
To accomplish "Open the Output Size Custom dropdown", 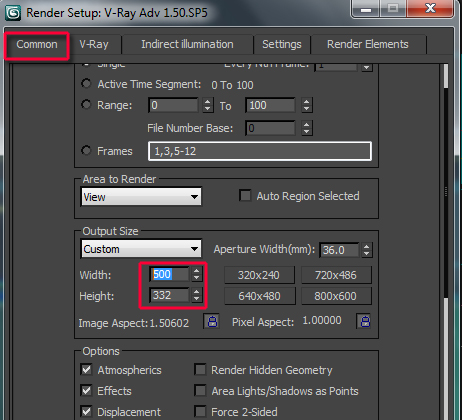I will click(141, 249).
